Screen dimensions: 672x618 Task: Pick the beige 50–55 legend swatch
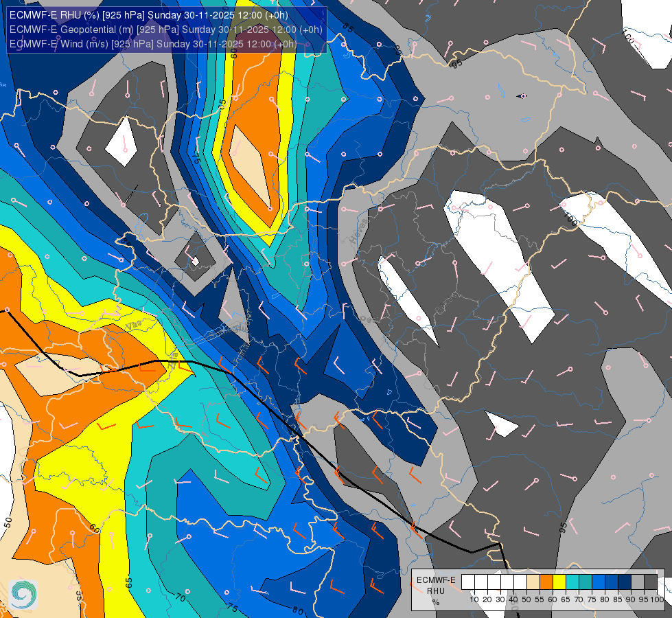coord(533,582)
